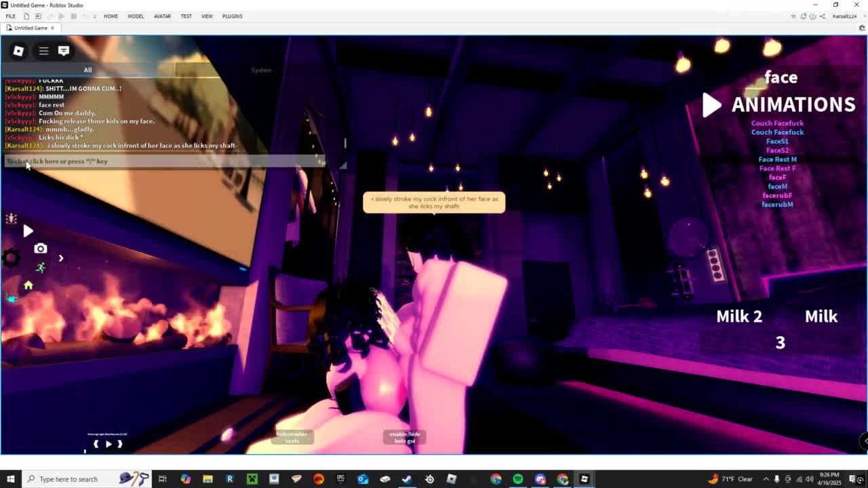The image size is (868, 488).
Task: Click the camera screenshot icon
Action: [41, 249]
